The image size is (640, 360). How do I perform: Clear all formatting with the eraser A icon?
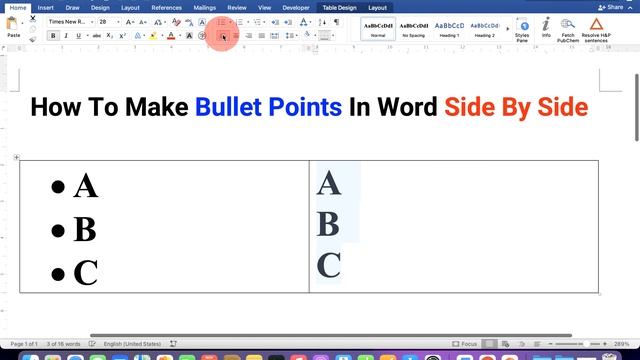176,22
